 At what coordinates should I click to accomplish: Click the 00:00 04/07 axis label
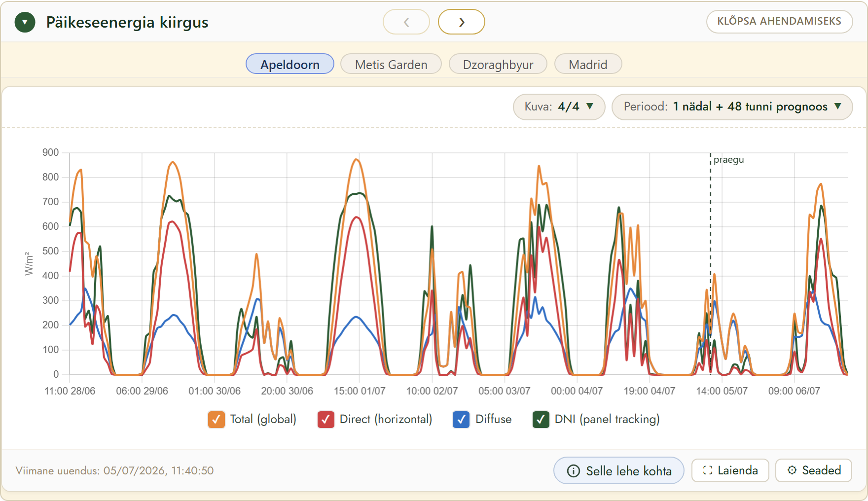577,391
